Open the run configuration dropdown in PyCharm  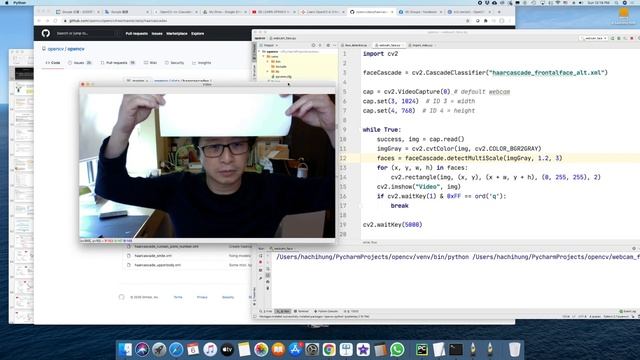point(594,38)
